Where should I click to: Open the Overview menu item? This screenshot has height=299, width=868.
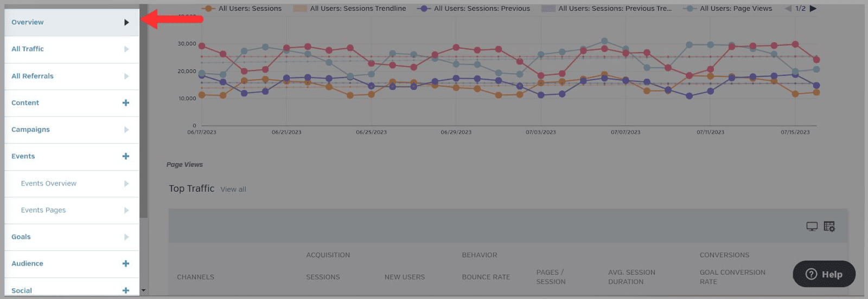click(28, 22)
